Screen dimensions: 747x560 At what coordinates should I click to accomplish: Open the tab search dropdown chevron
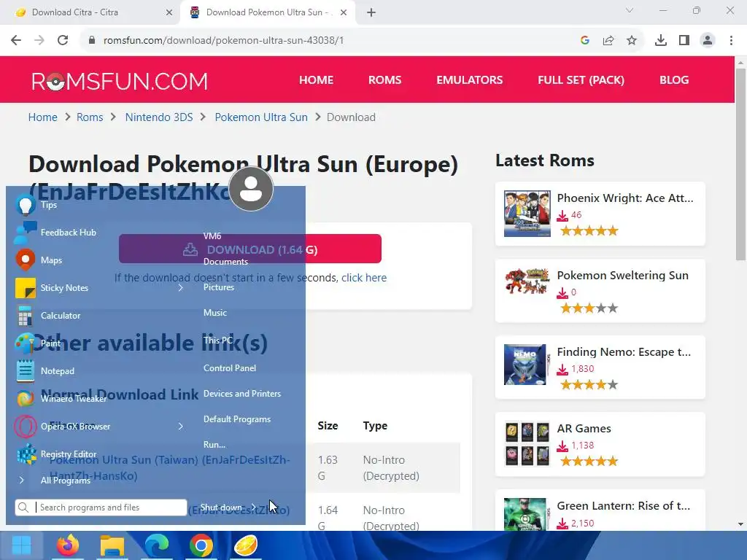(x=630, y=10)
